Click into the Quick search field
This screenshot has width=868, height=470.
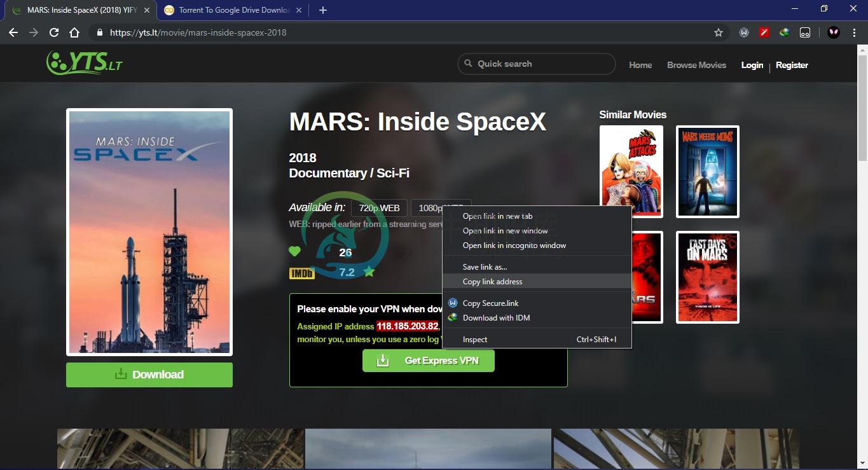point(537,64)
